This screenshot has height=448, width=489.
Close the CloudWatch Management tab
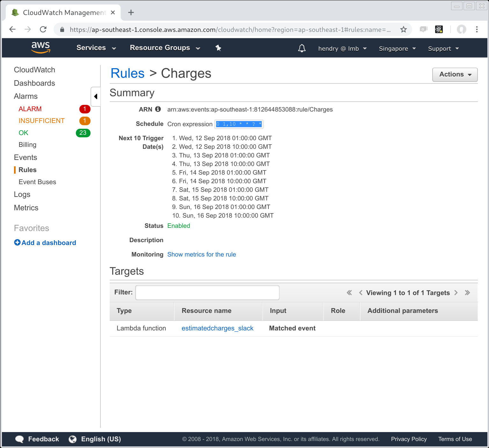click(113, 12)
